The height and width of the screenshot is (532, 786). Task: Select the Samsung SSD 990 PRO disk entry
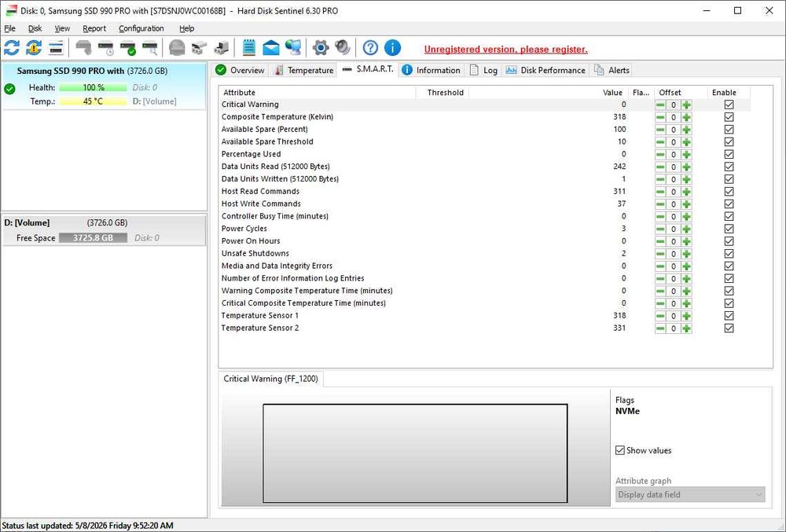point(104,86)
